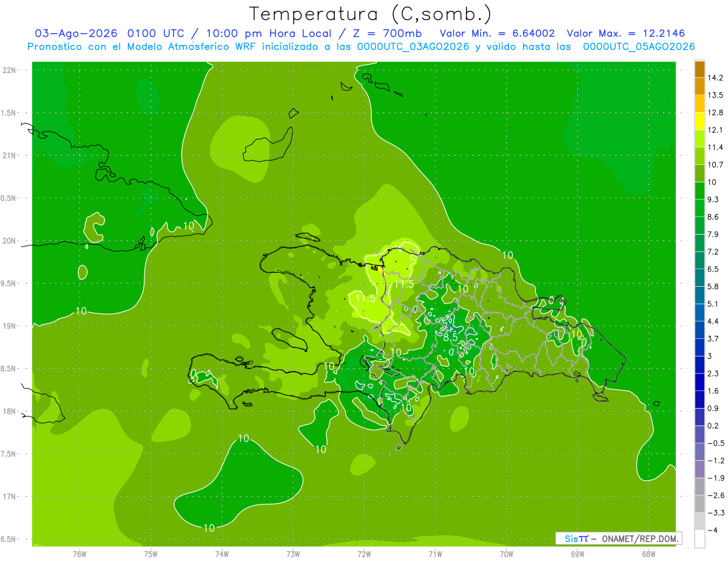Screen dimensions: 728x562
Task: Select the "Valor Min. = 6.64002" value
Action: [497, 33]
